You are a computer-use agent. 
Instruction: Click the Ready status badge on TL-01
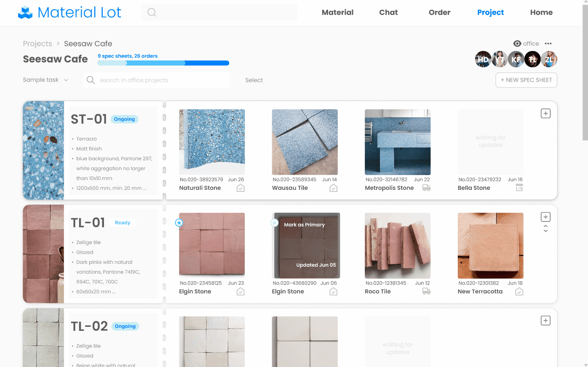123,223
